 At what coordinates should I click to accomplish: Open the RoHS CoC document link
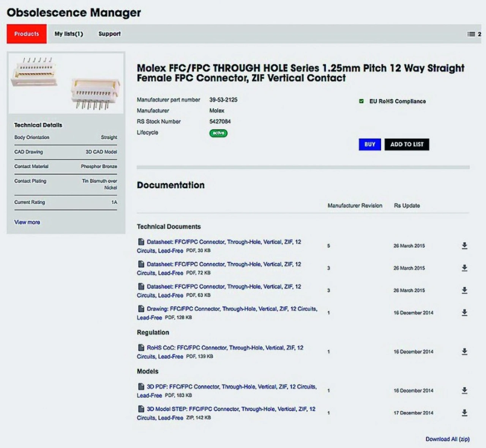click(220, 352)
